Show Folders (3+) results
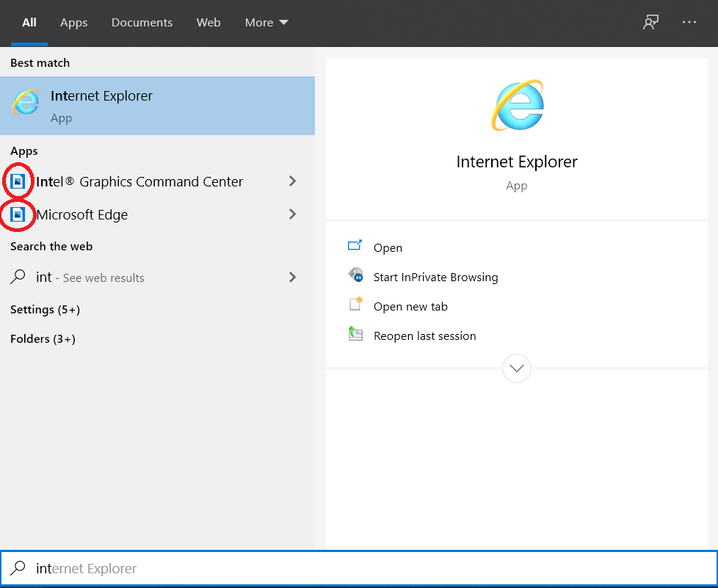718x588 pixels. tap(43, 339)
